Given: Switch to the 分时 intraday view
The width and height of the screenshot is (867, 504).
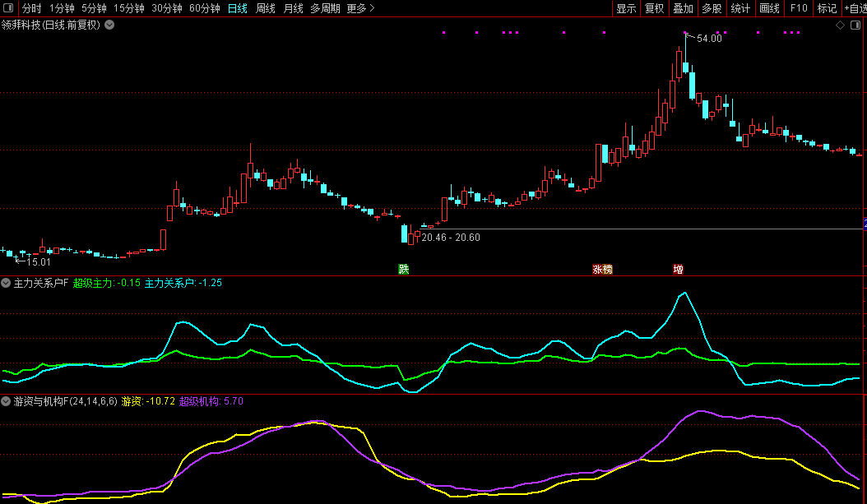Looking at the screenshot, I should pyautogui.click(x=31, y=8).
